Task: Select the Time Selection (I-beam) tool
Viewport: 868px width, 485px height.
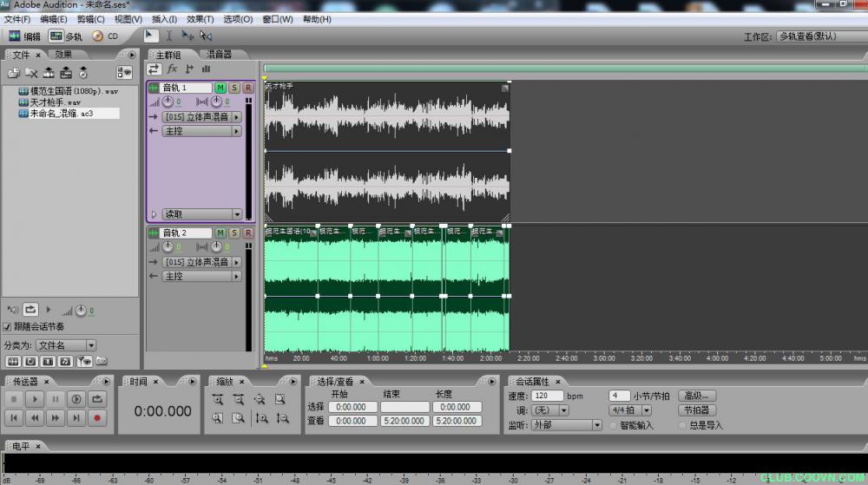Action: 169,36
